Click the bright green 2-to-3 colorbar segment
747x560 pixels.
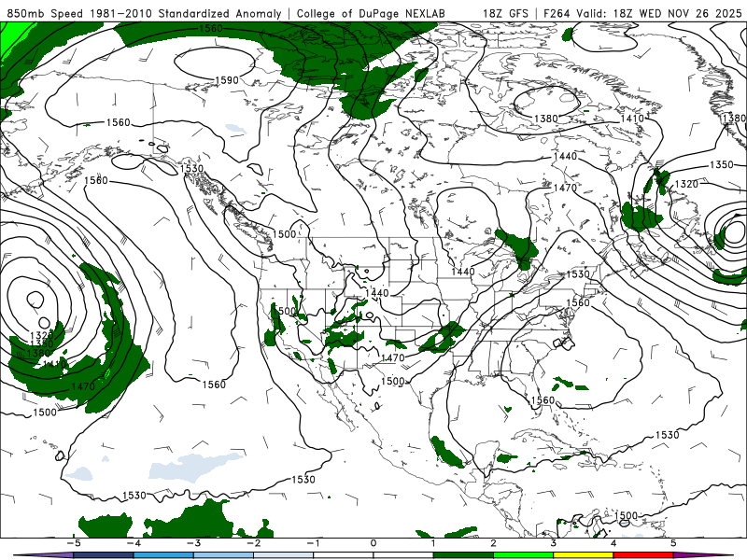(x=524, y=555)
